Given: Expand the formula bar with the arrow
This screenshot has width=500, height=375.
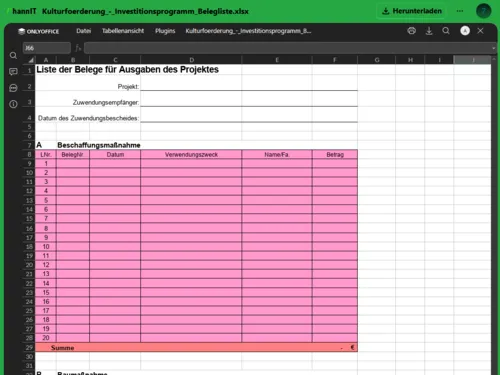Looking at the screenshot, I should click(x=494, y=48).
